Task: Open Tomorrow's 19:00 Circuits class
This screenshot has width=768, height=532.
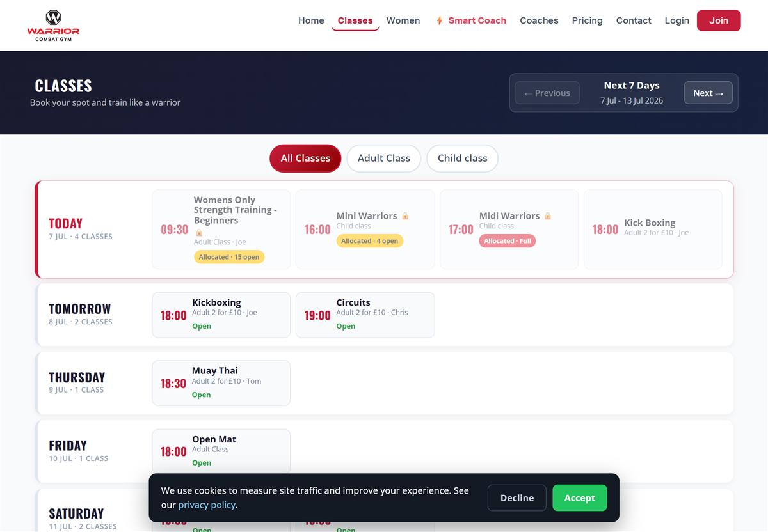Action: pos(365,315)
